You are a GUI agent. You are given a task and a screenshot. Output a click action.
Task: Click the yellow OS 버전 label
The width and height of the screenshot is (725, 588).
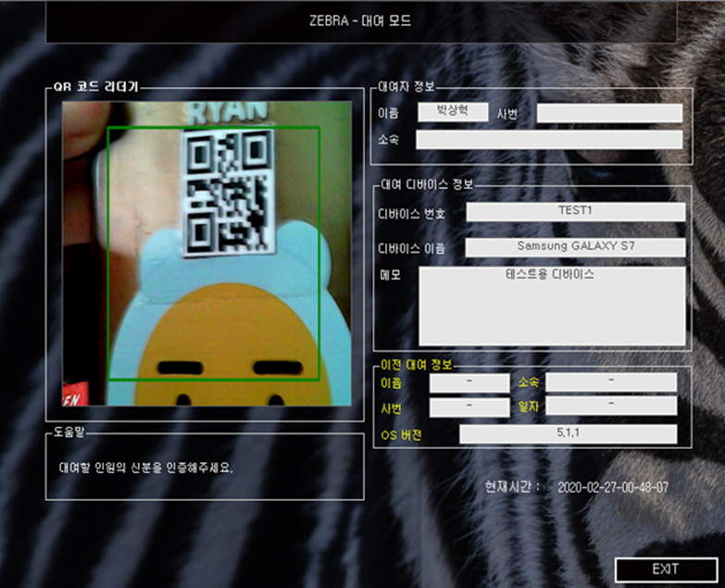coord(401,435)
